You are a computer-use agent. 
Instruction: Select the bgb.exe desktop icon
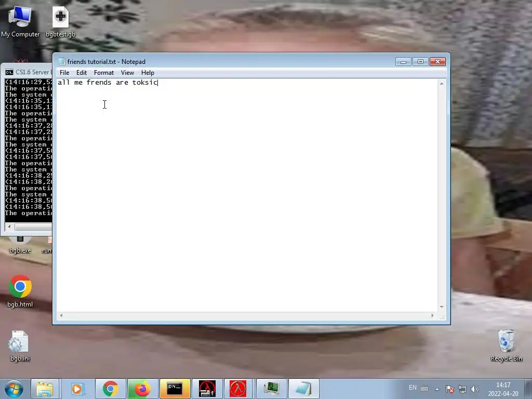pyautogui.click(x=20, y=246)
